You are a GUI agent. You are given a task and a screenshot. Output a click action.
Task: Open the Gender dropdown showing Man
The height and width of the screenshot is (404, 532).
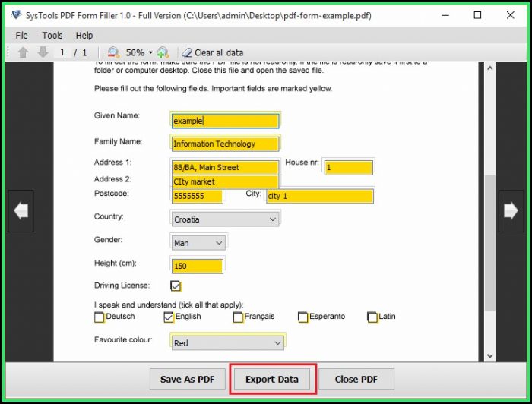pos(198,243)
